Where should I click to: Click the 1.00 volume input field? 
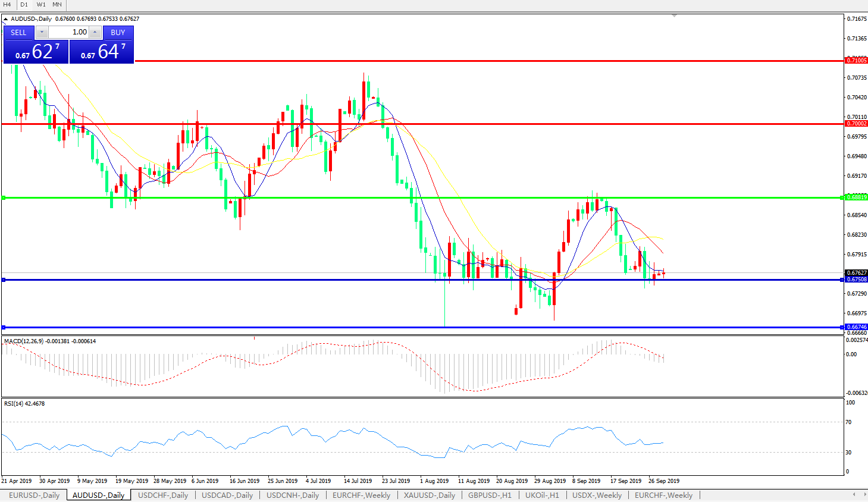click(68, 32)
